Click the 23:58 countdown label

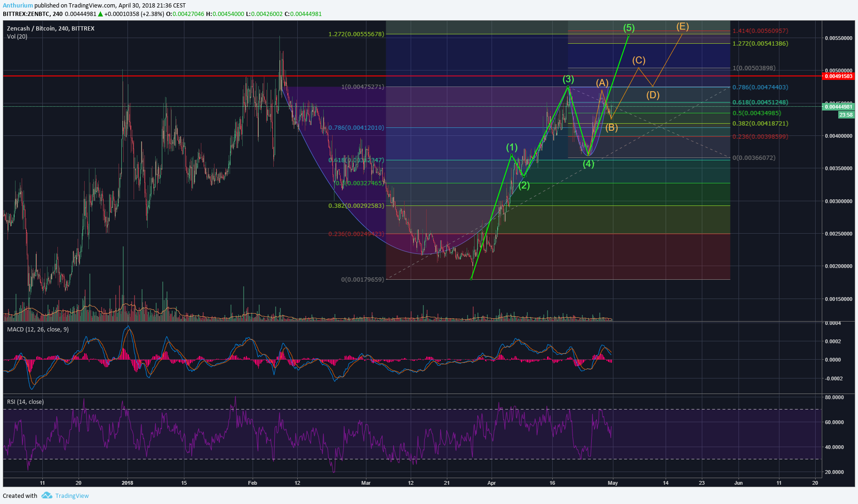coord(846,115)
